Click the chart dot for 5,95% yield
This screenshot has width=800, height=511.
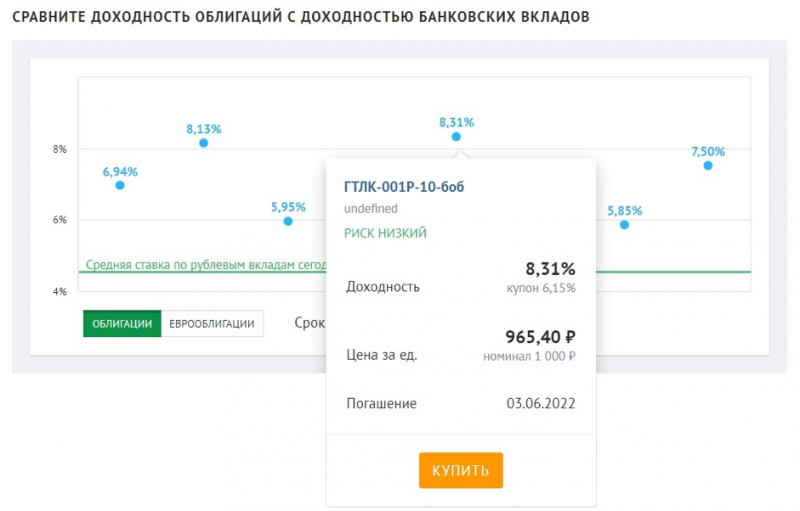click(288, 221)
